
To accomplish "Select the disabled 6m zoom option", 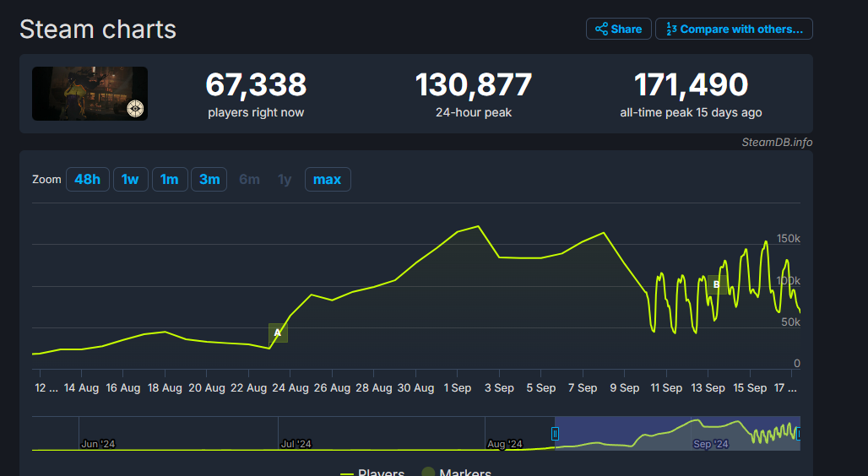I will (249, 179).
